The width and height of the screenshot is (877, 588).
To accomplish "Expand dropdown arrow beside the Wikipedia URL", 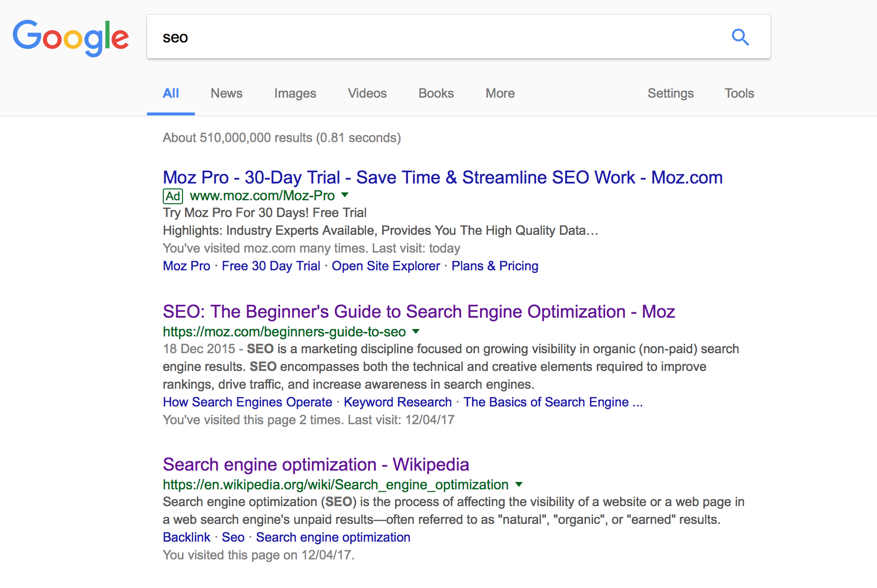I will pos(518,484).
